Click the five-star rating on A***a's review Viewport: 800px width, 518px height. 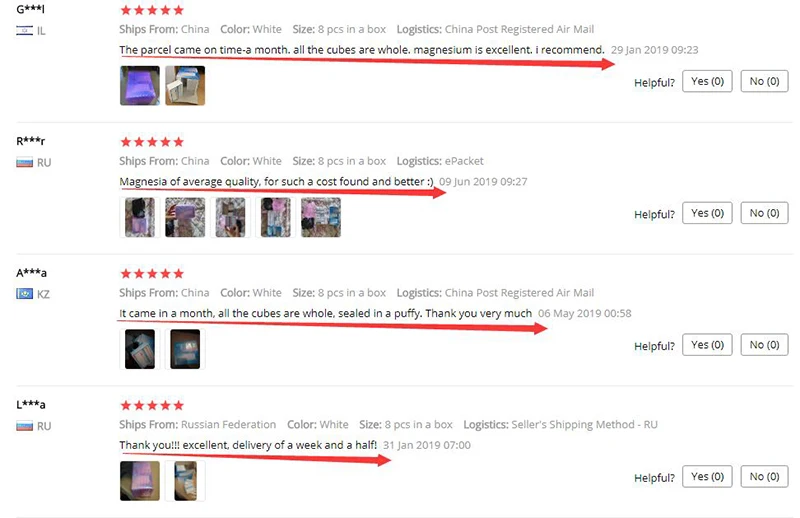click(x=152, y=274)
